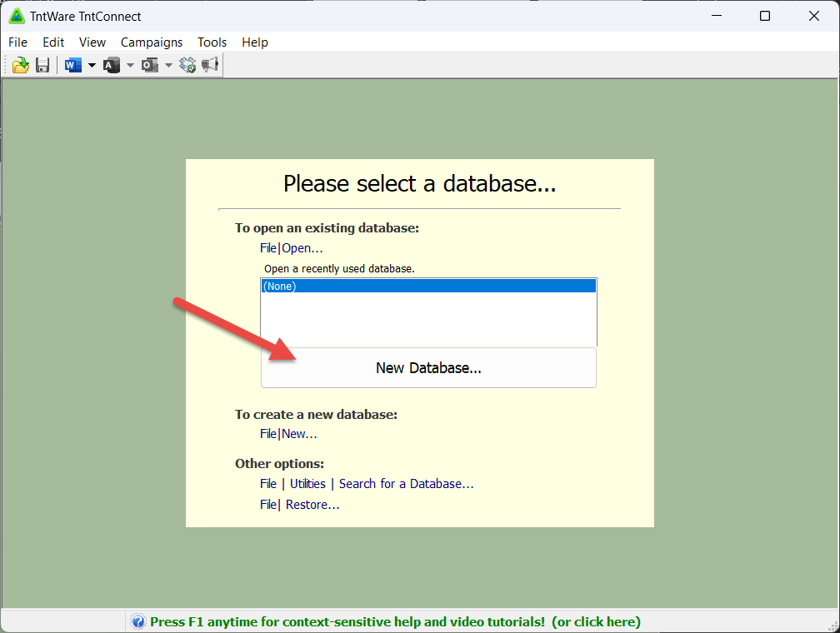Click the File|New... link
Image resolution: width=840 pixels, height=633 pixels.
pos(288,434)
